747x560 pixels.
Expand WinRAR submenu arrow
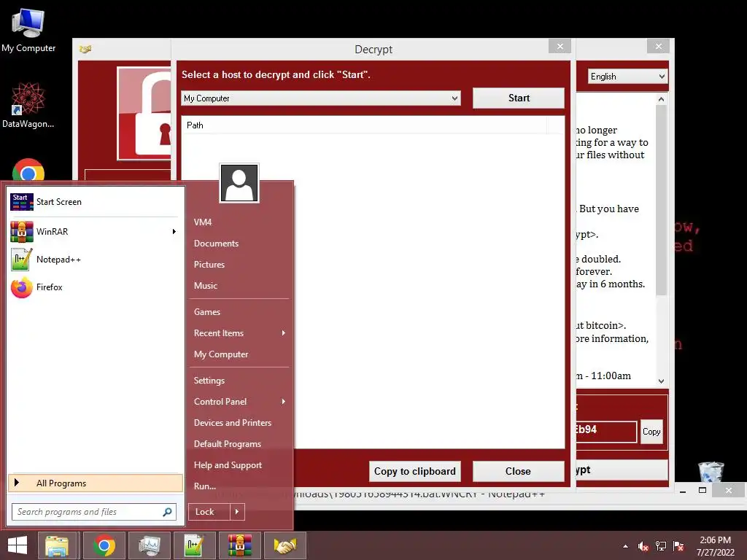pos(174,231)
